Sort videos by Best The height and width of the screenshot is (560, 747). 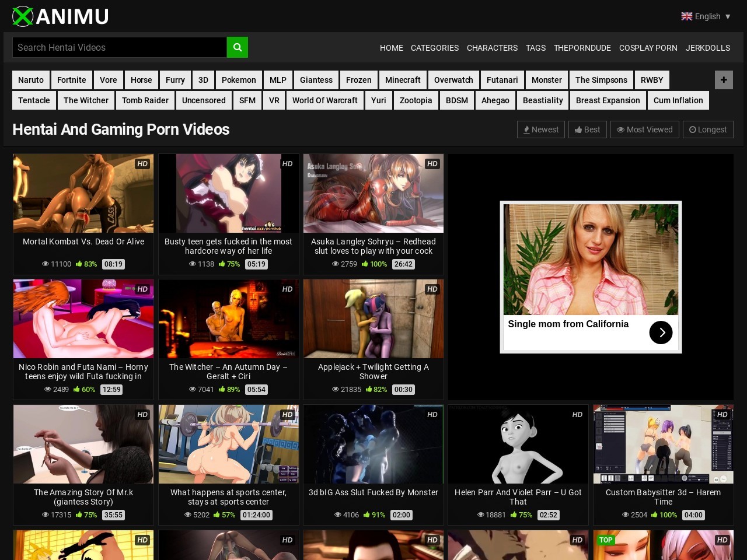[x=588, y=129]
